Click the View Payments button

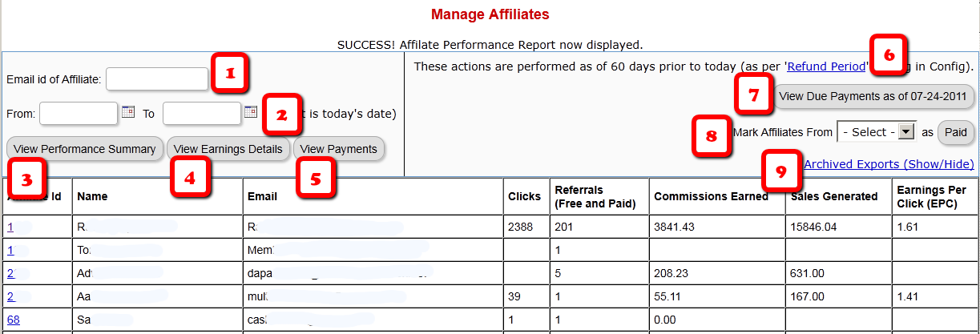pyautogui.click(x=338, y=149)
